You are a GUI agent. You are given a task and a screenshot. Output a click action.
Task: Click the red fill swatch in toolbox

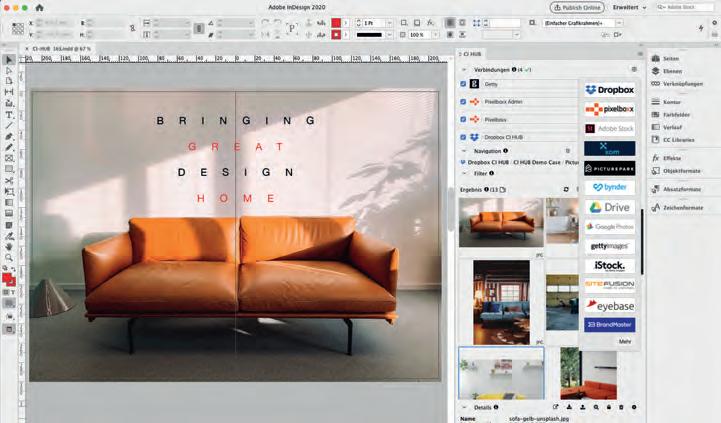coord(7,278)
